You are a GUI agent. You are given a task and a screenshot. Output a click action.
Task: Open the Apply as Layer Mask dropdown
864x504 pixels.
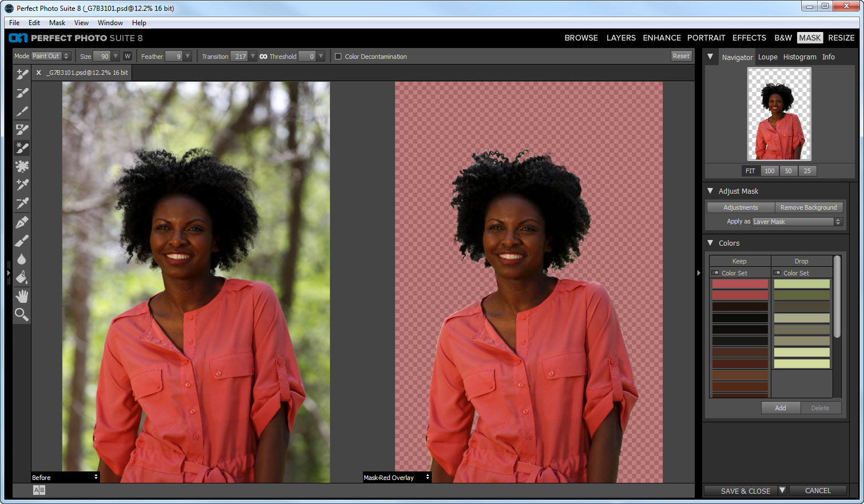798,222
